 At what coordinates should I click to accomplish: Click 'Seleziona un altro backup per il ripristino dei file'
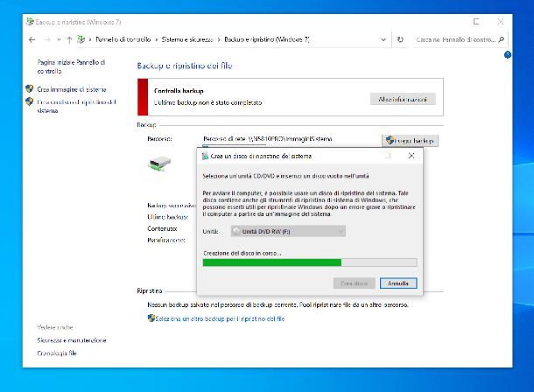coord(220,318)
